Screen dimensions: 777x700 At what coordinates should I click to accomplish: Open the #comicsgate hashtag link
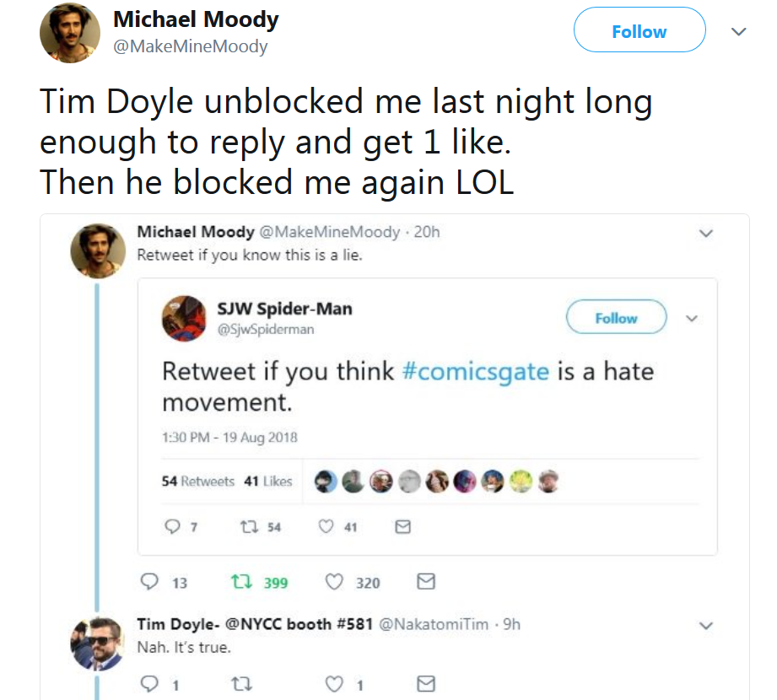(476, 372)
